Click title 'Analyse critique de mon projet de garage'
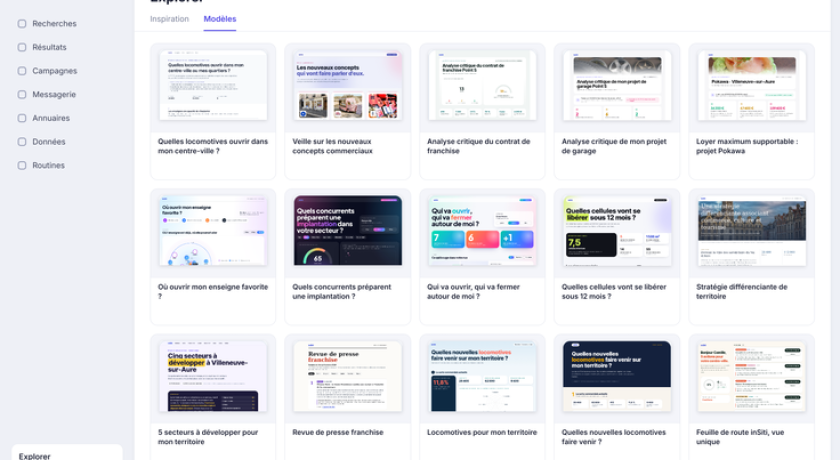The width and height of the screenshot is (840, 460). (614, 146)
